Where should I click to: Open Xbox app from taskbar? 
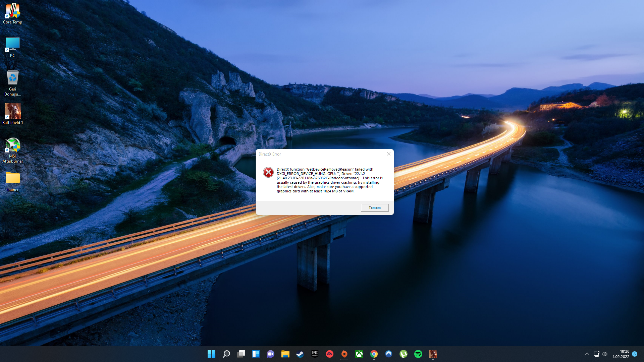[359, 354]
